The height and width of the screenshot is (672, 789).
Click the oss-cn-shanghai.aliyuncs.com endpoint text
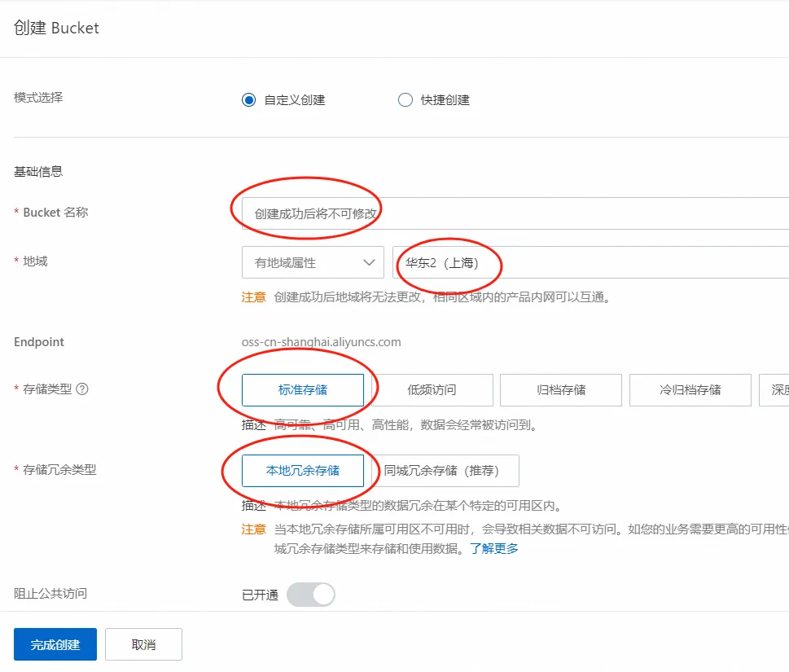[x=321, y=342]
